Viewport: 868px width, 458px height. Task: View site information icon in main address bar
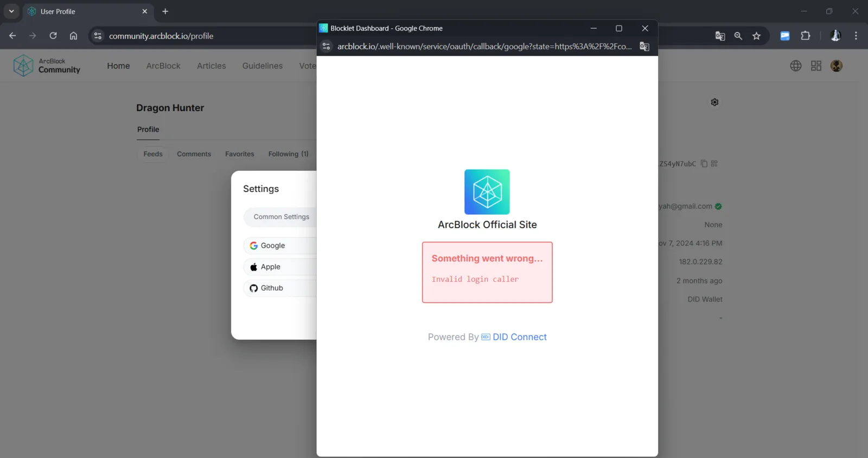[x=98, y=36]
